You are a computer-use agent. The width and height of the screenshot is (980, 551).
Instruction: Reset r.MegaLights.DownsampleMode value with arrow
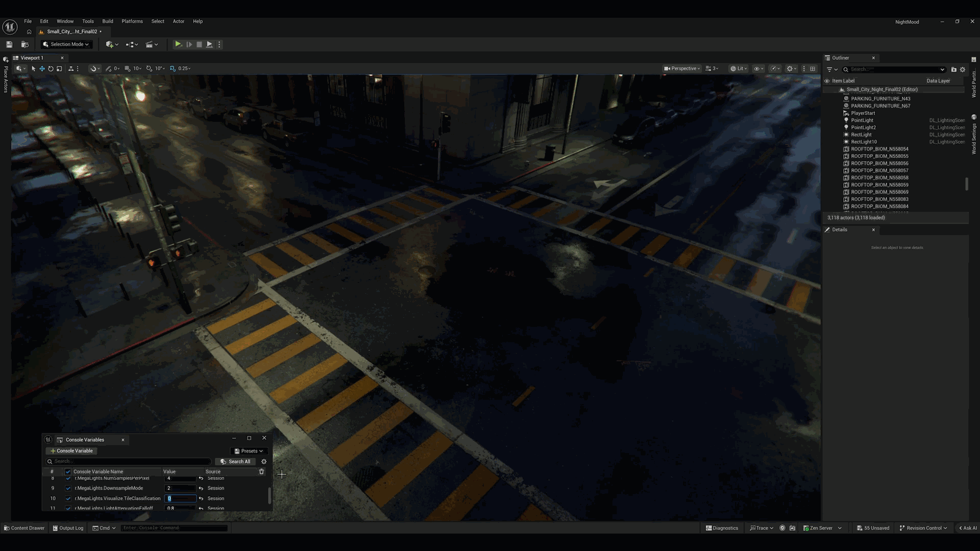[201, 488]
